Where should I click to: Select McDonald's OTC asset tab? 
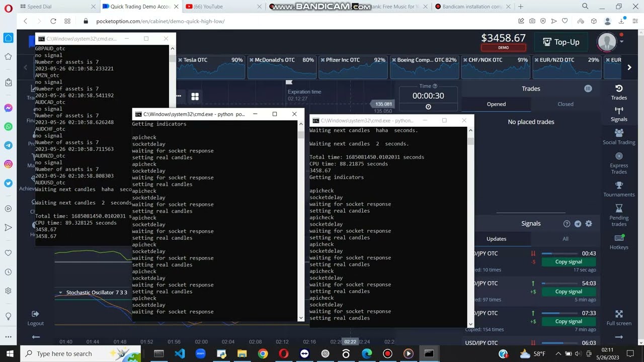click(x=282, y=67)
